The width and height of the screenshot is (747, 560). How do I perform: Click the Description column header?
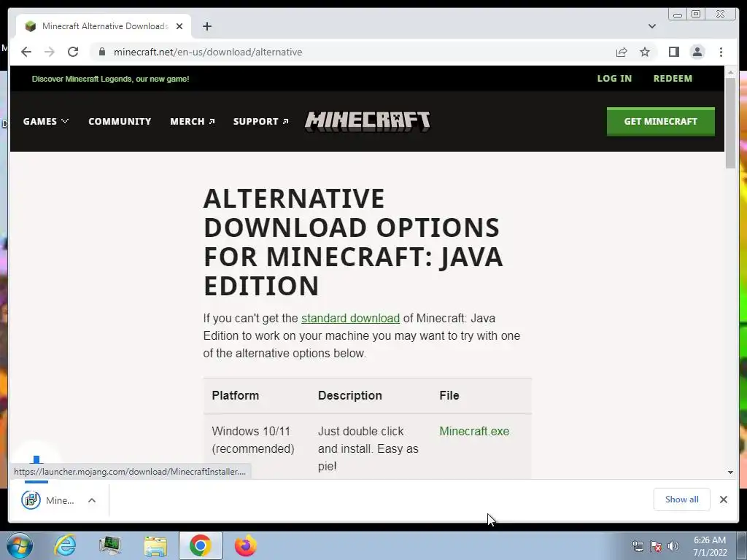[349, 396]
